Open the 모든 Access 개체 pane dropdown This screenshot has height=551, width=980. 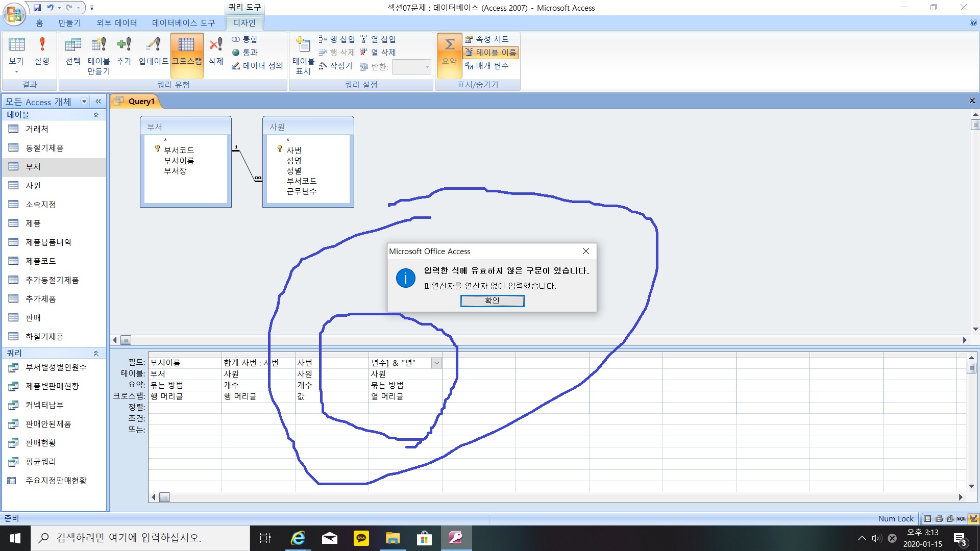84,102
